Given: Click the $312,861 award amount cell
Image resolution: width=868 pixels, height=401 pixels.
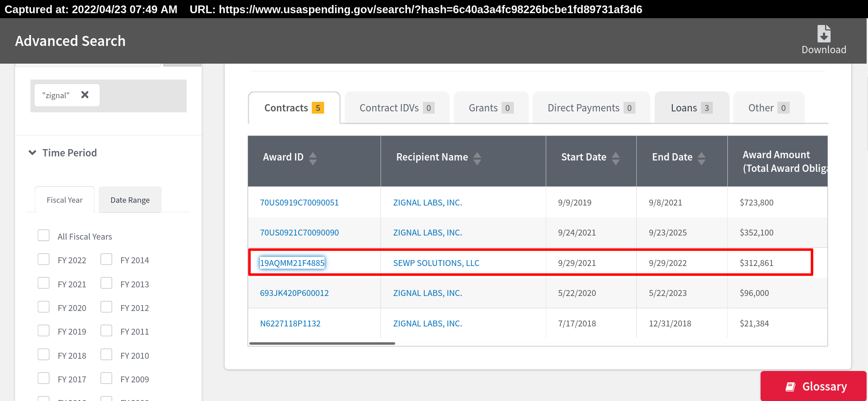Looking at the screenshot, I should [756, 263].
